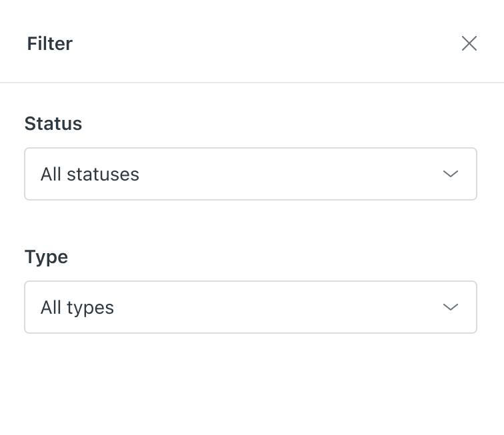This screenshot has height=435, width=504.
Task: Dismiss the filter dialog
Action: tap(469, 44)
